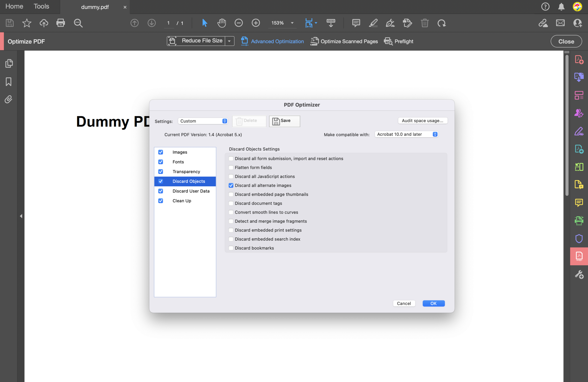Open the zoom level 153% dropdown
The image size is (588, 382).
point(292,23)
